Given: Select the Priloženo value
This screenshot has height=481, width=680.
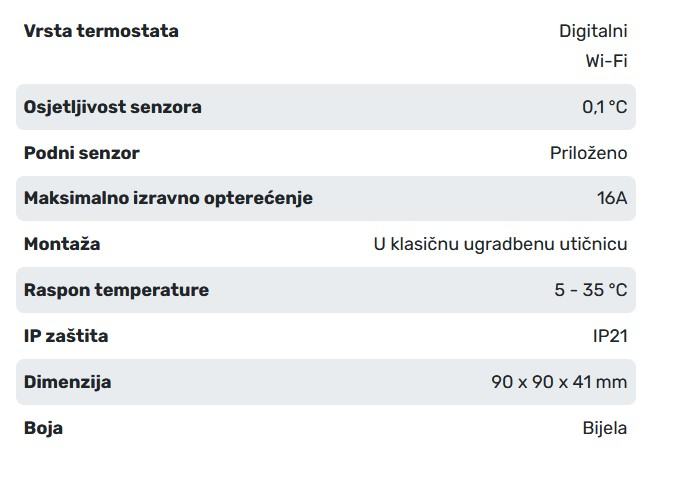Looking at the screenshot, I should point(588,153).
